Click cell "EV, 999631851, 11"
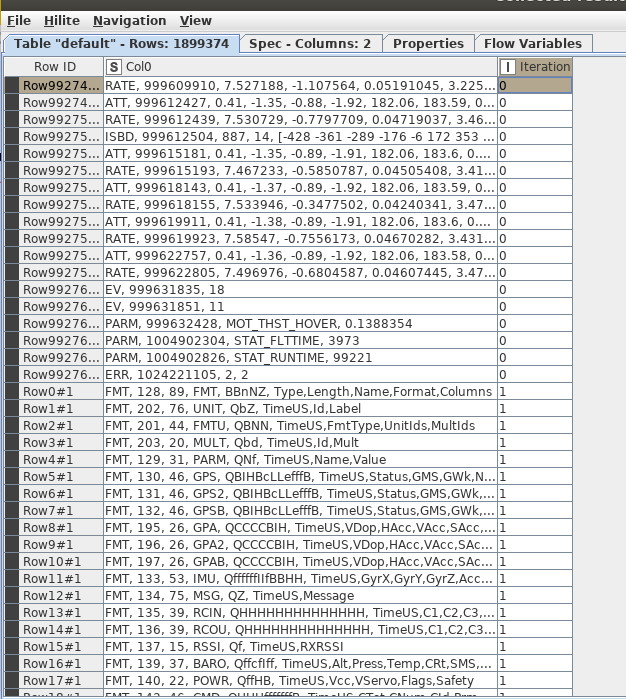This screenshot has width=626, height=699. (301, 306)
